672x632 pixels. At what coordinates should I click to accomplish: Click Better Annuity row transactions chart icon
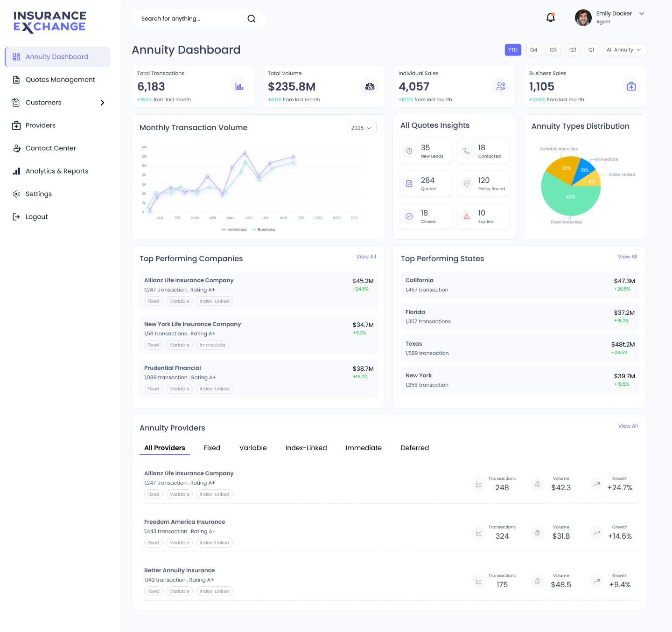479,581
